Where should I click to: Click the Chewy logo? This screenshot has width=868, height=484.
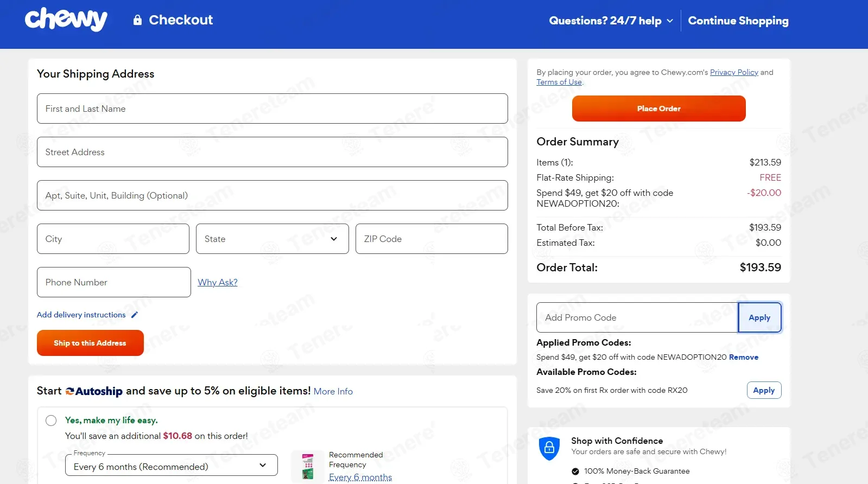[66, 20]
